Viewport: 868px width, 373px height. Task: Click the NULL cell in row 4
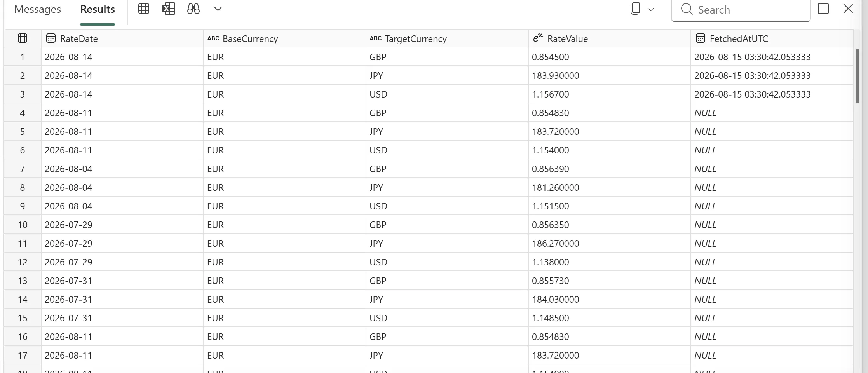[772, 113]
